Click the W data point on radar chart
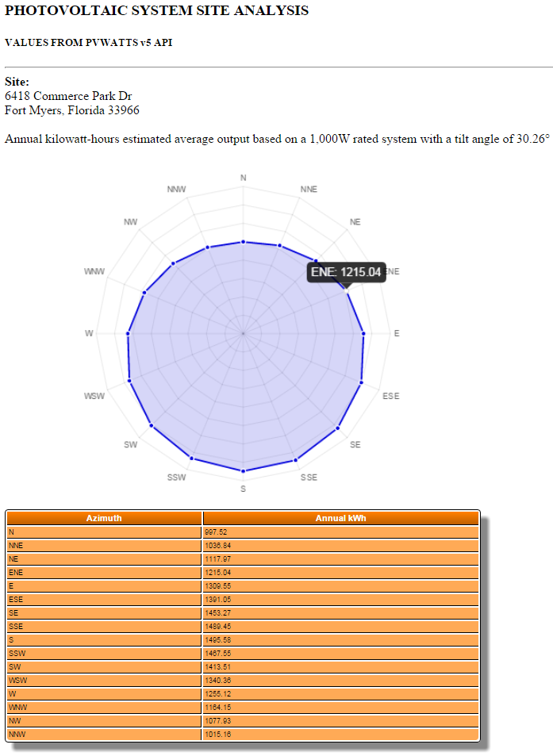The image size is (553, 756). [129, 334]
